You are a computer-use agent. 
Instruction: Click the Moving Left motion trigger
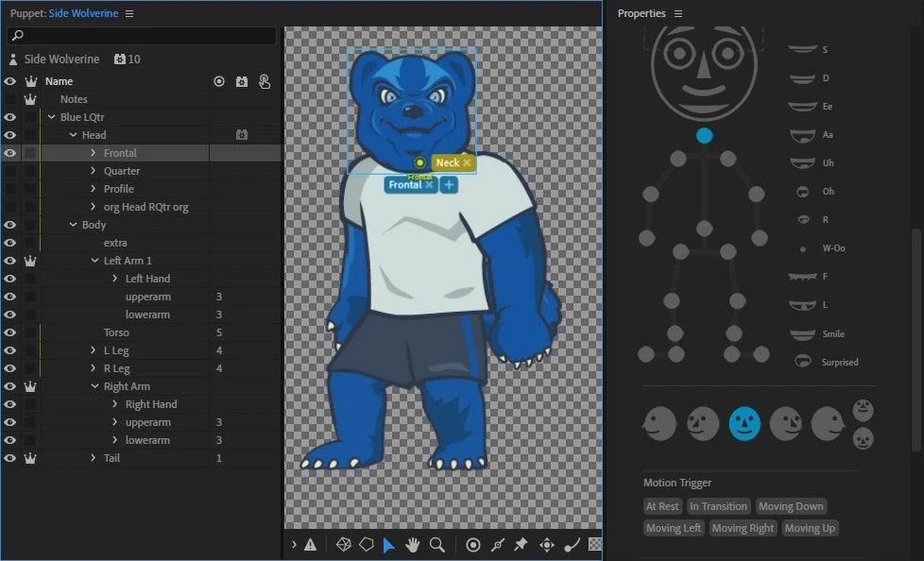(674, 528)
